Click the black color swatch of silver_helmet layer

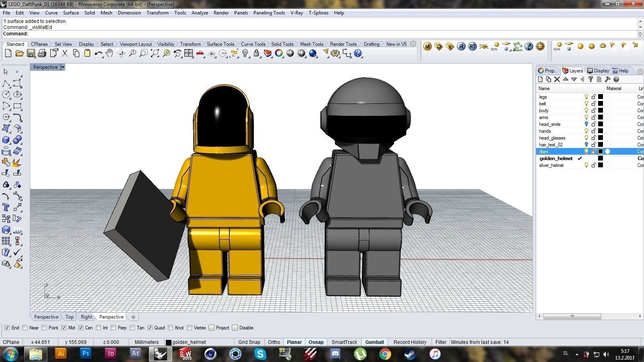(x=601, y=165)
